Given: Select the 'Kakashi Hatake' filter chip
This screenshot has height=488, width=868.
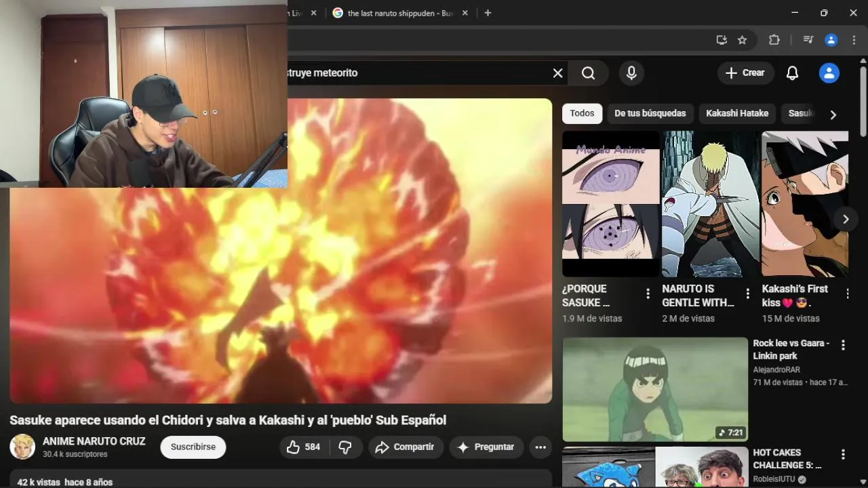Looking at the screenshot, I should point(736,113).
